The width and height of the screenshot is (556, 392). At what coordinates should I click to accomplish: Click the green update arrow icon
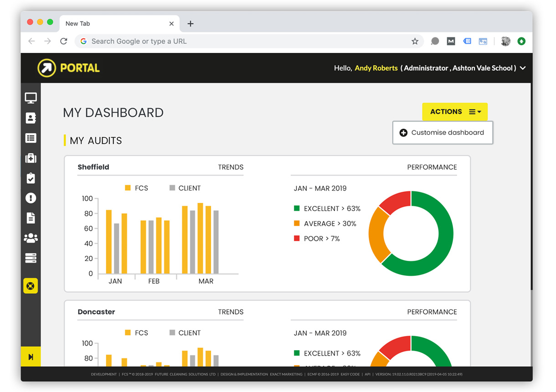click(x=521, y=41)
